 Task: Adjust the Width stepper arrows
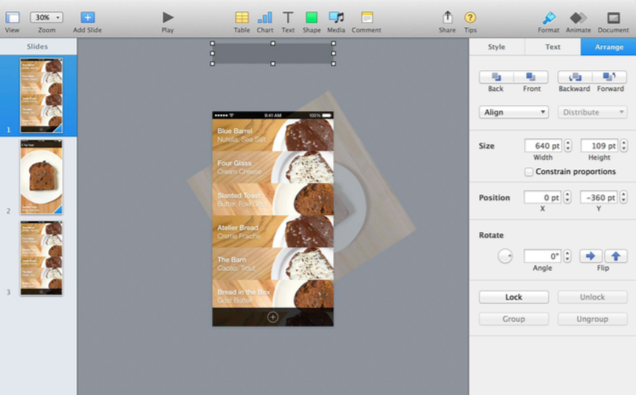coord(568,146)
